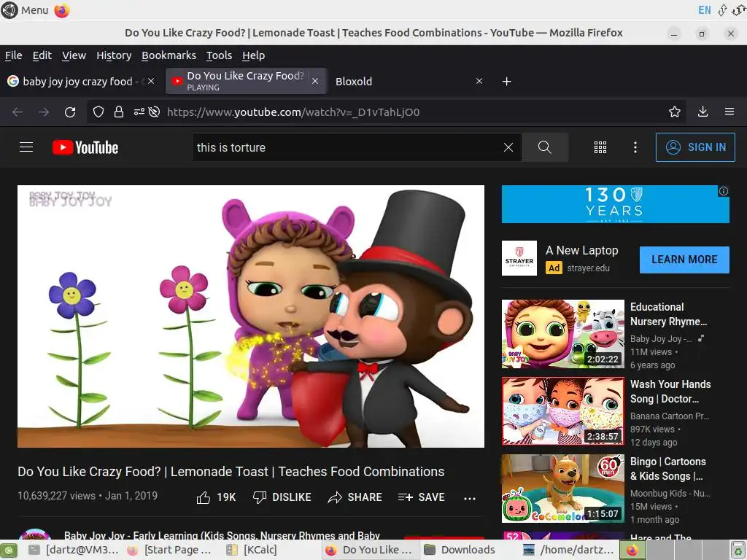Open the YouTube hamburger guide menu
747x560 pixels.
coord(26,147)
